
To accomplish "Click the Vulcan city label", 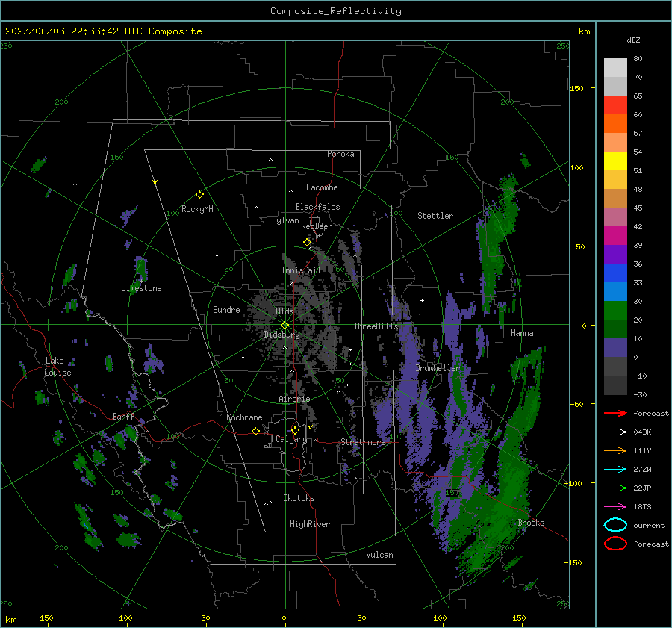I will pos(380,555).
